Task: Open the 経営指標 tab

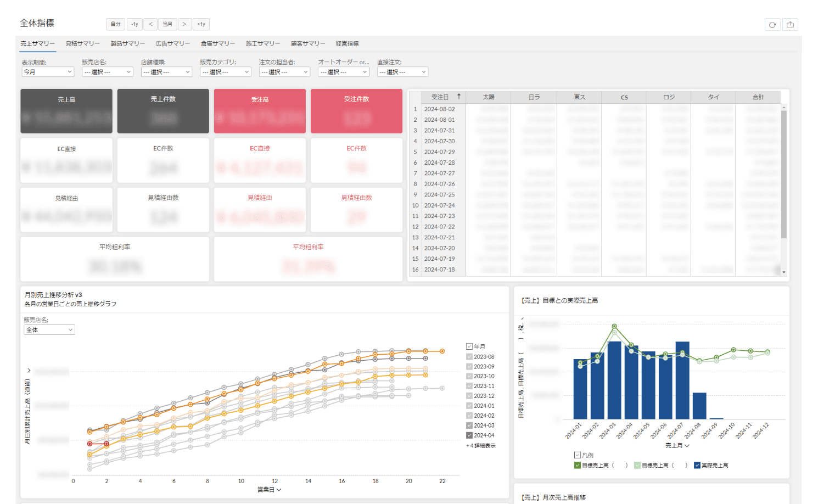Action: click(347, 44)
